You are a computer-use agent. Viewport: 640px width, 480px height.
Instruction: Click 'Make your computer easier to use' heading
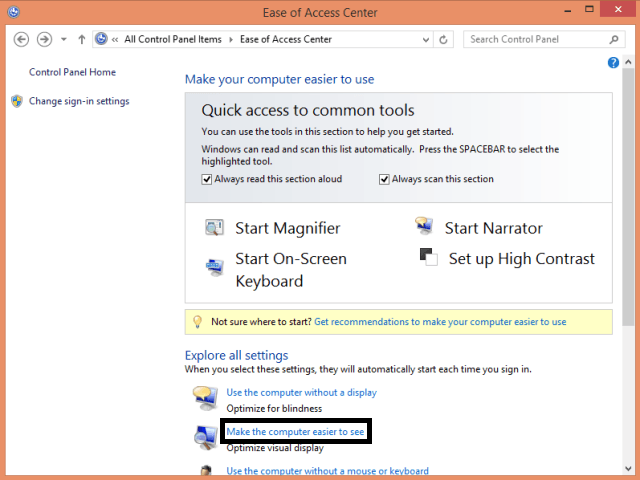click(x=280, y=79)
